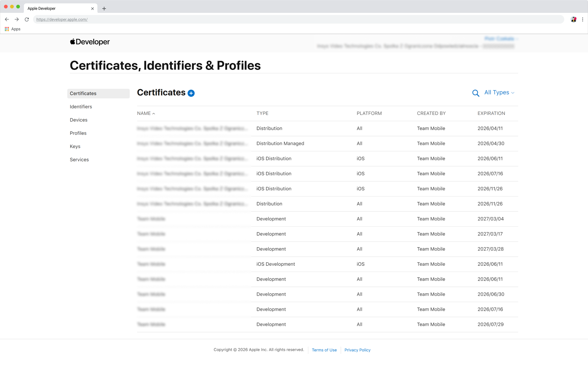Open Identifiers in the sidebar
Screen dimensions: 588x365
click(x=81, y=107)
